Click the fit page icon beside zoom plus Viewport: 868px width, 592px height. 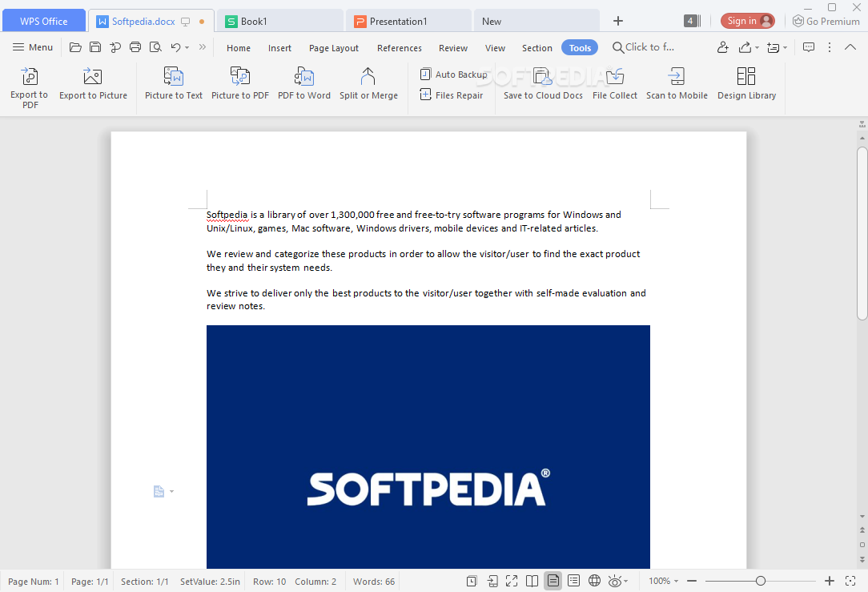850,581
